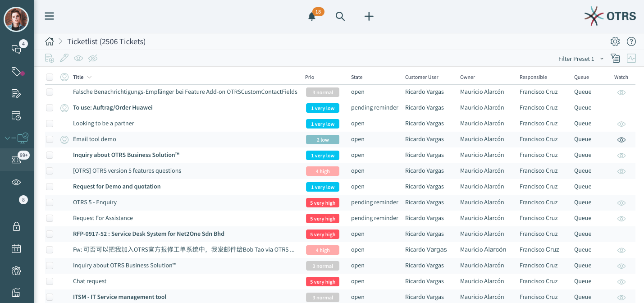Viewport: 644px width, 303px height.
Task: Open the statistics sidebar icon at bottom
Action: tap(16, 293)
